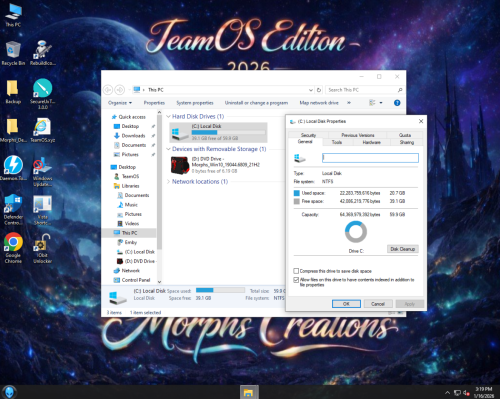Open the view options dropdown arrow
Screen dimensions: 500x399
tap(381, 103)
